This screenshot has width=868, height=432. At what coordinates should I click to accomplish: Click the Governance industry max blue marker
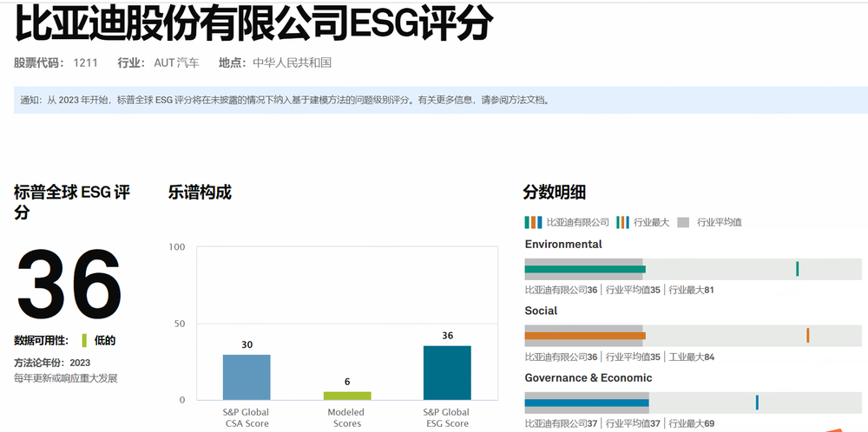coord(757,403)
